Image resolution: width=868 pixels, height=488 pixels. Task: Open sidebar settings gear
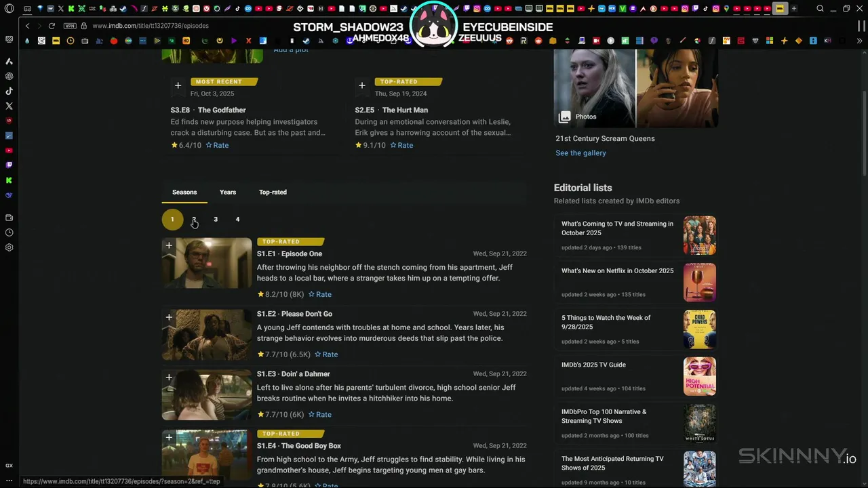tap(9, 247)
